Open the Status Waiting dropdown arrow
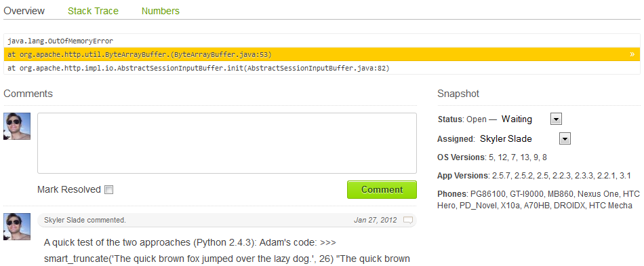Viewport: 644px width, 266px height. [x=556, y=119]
